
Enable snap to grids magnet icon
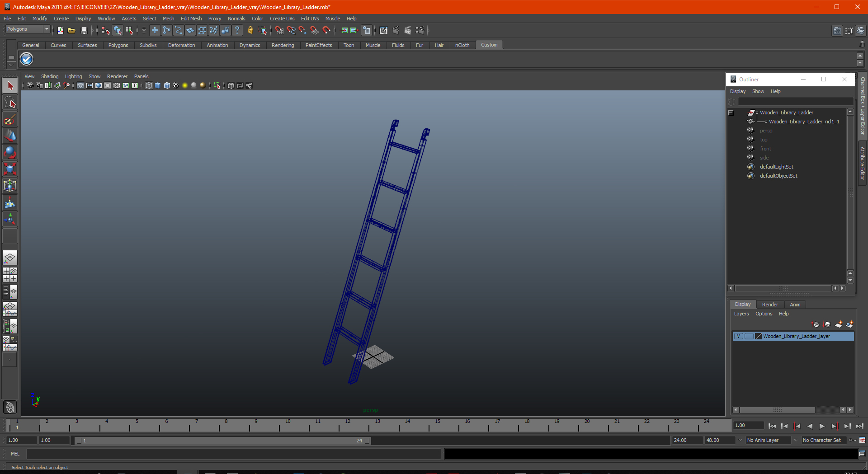(x=279, y=30)
